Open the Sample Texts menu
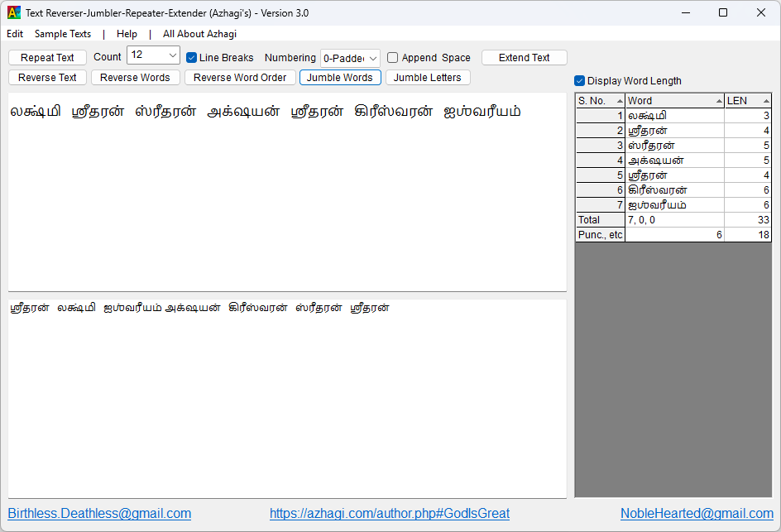 (x=63, y=34)
